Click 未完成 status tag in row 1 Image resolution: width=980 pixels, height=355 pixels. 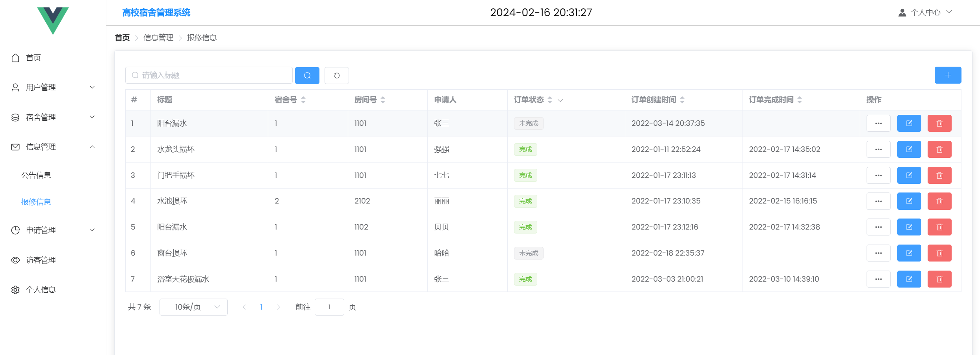529,123
